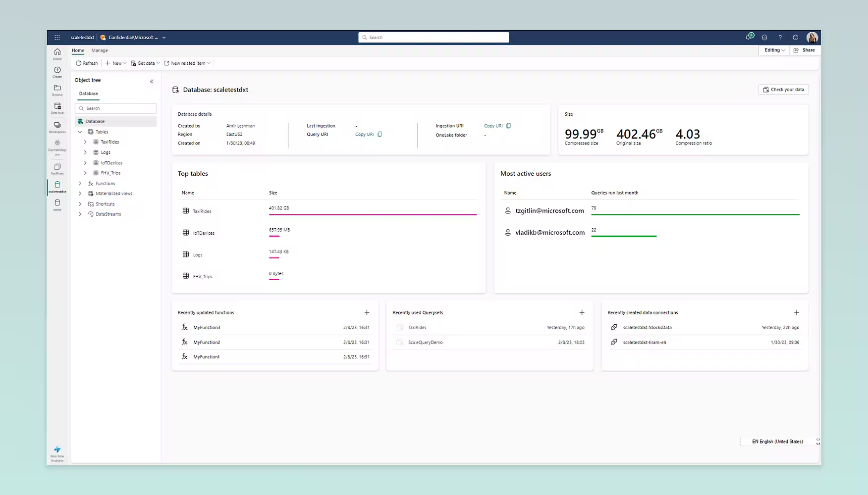868x495 pixels.
Task: Switch to the Home ribbon tab
Action: click(78, 50)
